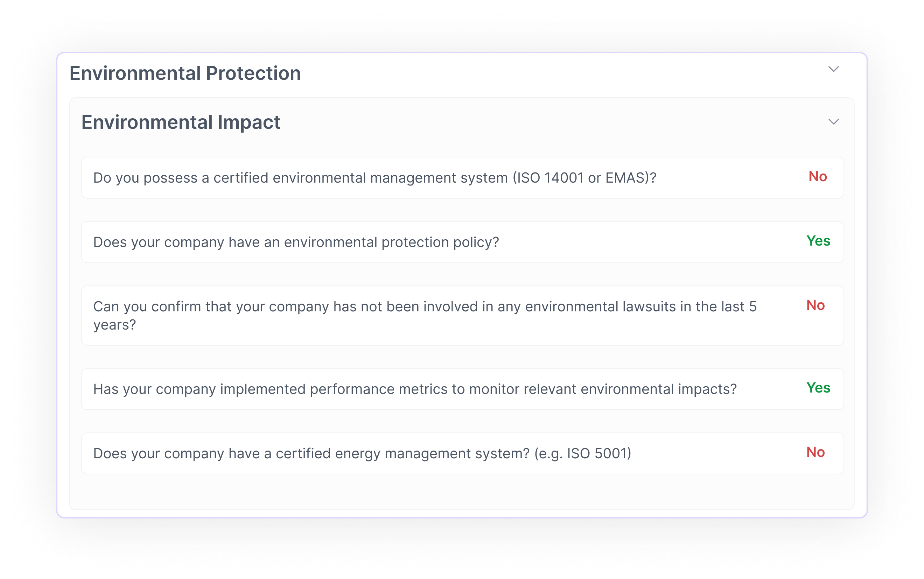The width and height of the screenshot is (924, 579).
Task: Open the ISO 14001 certification question row
Action: pyautogui.click(x=421, y=177)
